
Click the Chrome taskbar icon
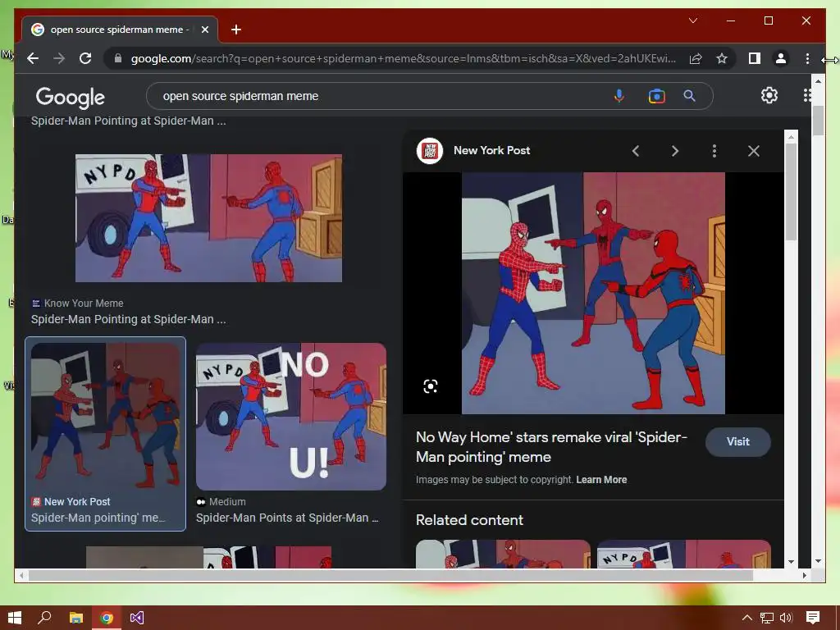click(x=107, y=618)
